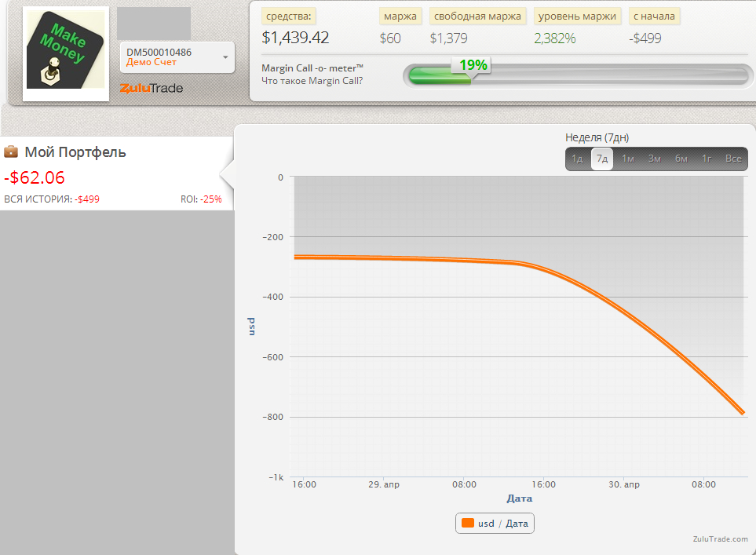Click the средства label
The image size is (756, 555).
[x=288, y=16]
